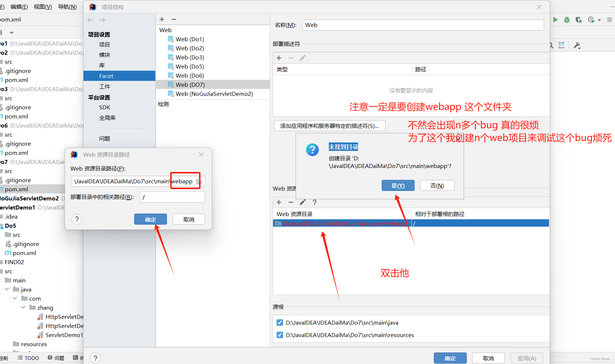Open Navigate menu in menu bar
This screenshot has width=615, height=364.
[x=67, y=7]
